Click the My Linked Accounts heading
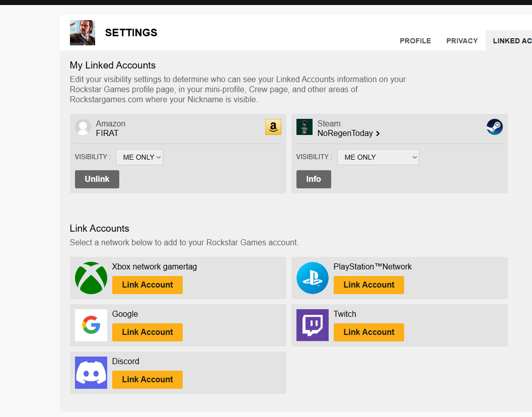Image resolution: width=532 pixels, height=417 pixels. click(113, 65)
